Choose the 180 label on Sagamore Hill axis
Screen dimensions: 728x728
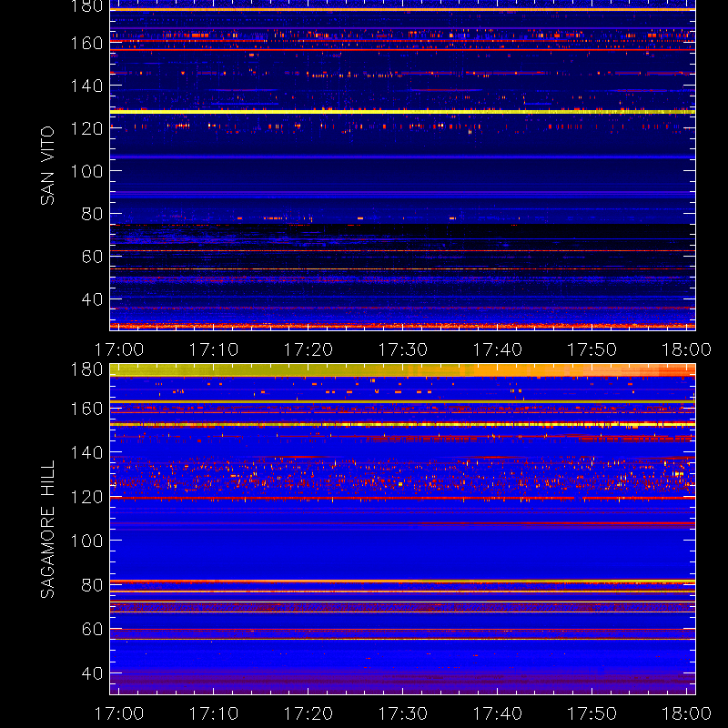tap(86, 369)
